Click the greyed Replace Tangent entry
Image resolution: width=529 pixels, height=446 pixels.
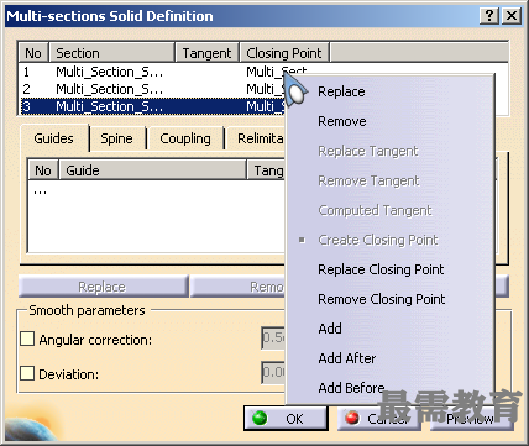click(368, 151)
